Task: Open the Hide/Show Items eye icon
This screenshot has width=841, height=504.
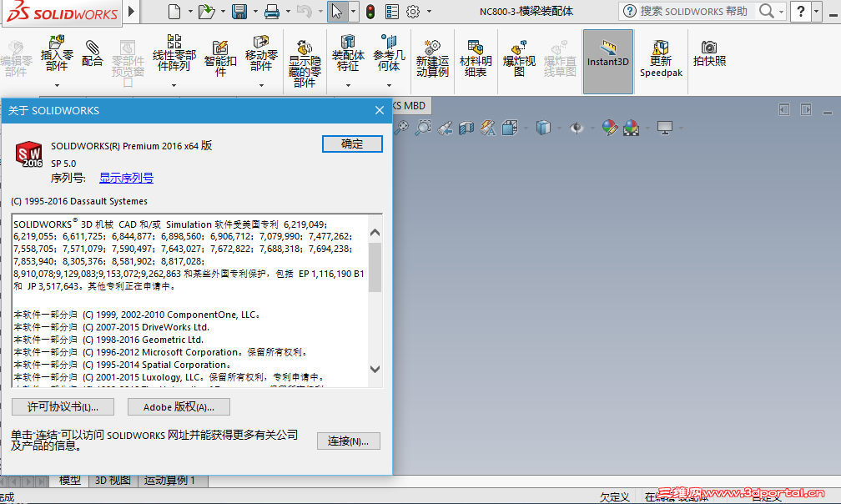Action: (577, 128)
